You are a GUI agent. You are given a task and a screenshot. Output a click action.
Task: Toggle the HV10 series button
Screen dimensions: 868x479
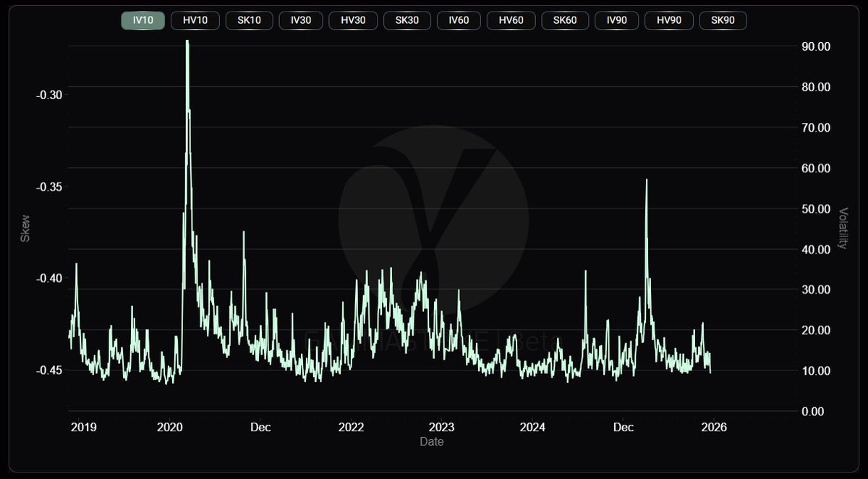tap(195, 20)
